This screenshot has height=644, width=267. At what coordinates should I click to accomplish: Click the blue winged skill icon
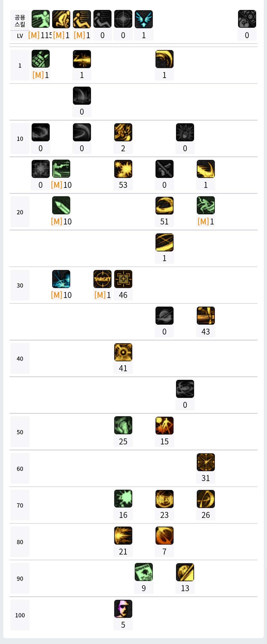coord(144,19)
